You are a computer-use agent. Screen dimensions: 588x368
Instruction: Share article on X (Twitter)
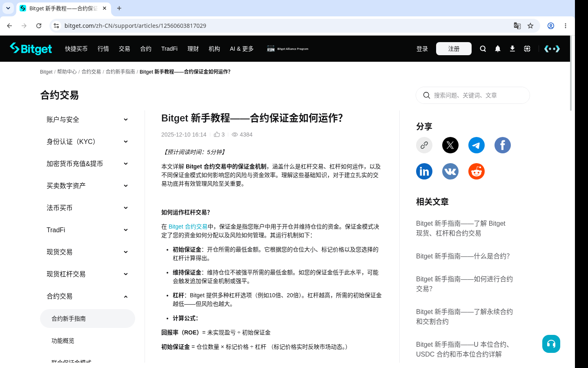tap(450, 145)
